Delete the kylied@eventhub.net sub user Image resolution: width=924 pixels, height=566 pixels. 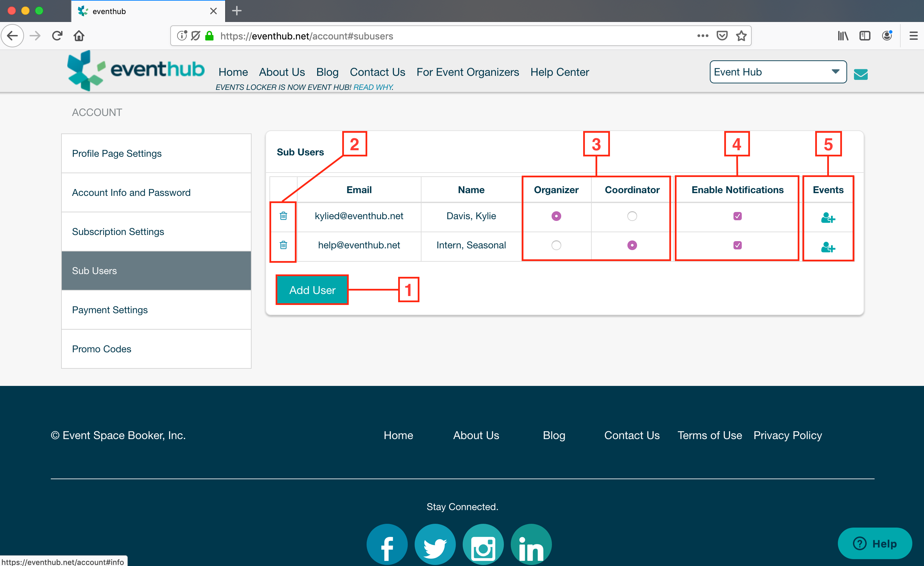click(283, 216)
